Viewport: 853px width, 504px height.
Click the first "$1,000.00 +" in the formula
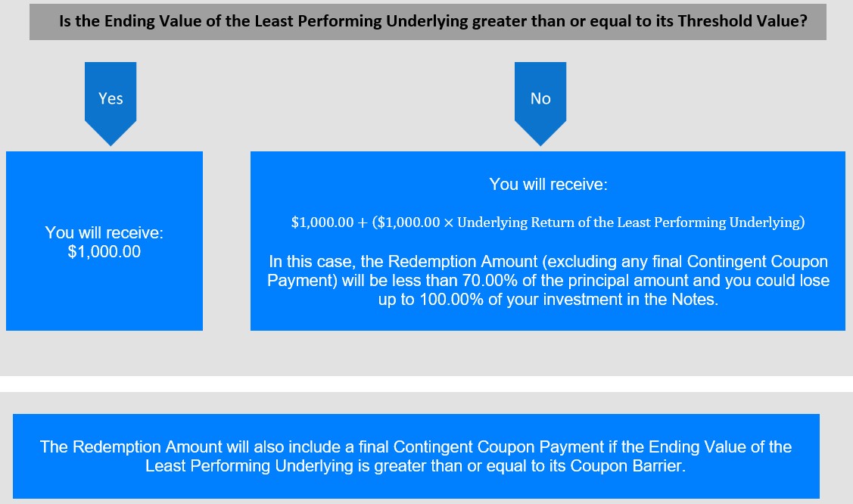pyautogui.click(x=330, y=222)
